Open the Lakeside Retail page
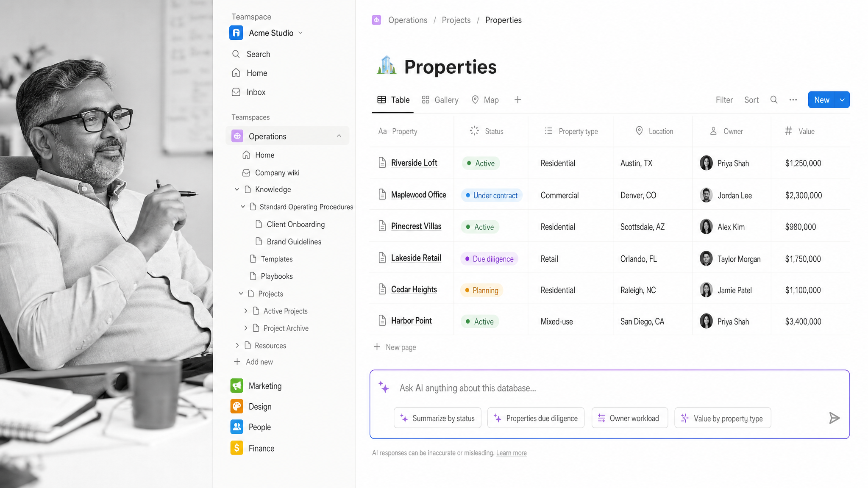The width and height of the screenshot is (868, 488). (416, 258)
